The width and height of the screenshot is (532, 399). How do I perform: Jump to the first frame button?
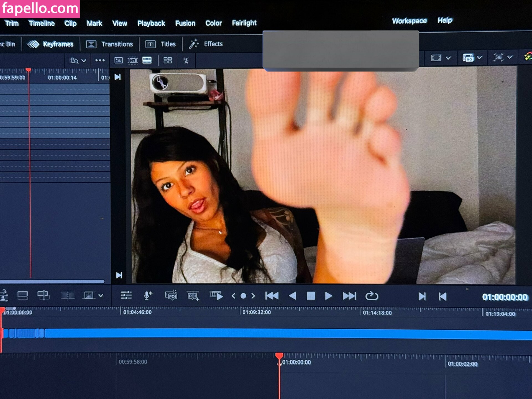point(272,296)
